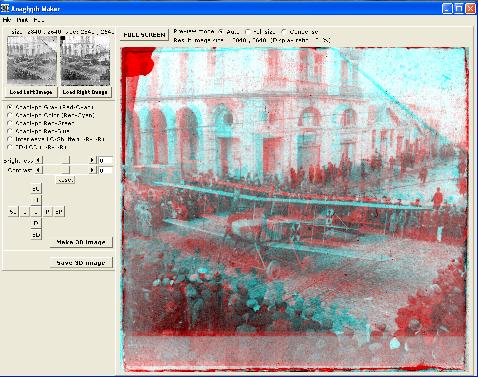The width and height of the screenshot is (478, 377).
Task: Load the left image
Action: coord(31,92)
